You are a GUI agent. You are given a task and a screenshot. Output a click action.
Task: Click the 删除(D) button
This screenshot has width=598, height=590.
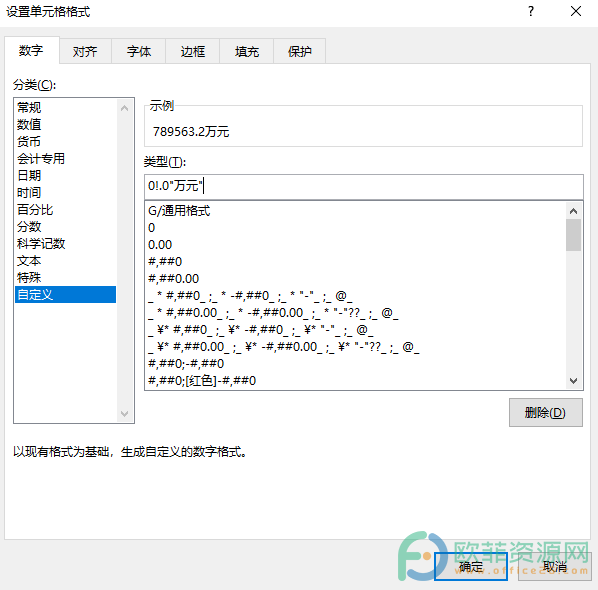[545, 413]
